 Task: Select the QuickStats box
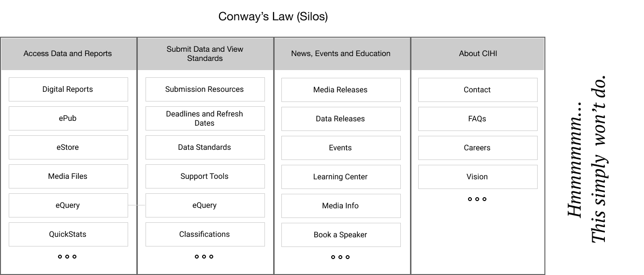coord(68,234)
